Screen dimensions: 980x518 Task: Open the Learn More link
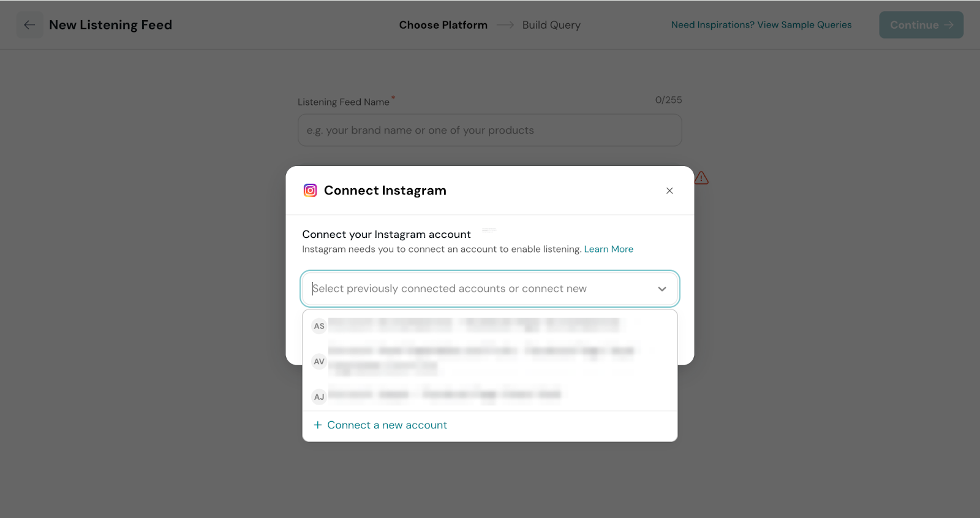[608, 249]
